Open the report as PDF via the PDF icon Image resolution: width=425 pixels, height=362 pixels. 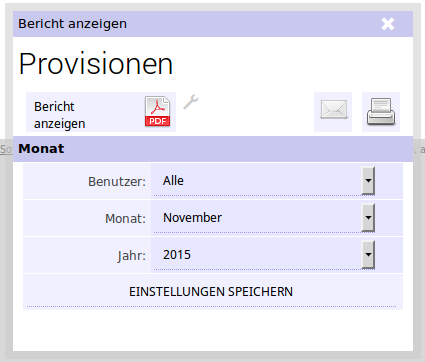[157, 111]
